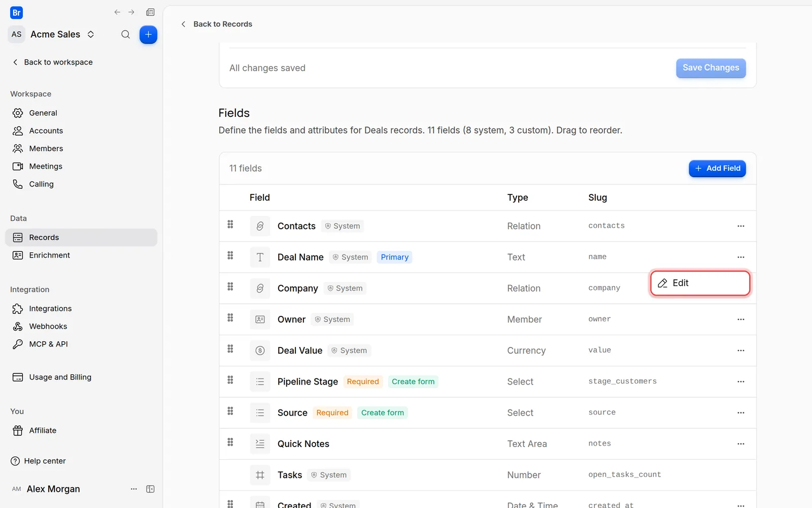Collapse the sidebar with the panel icon
Image resolution: width=812 pixels, height=508 pixels.
click(150, 489)
